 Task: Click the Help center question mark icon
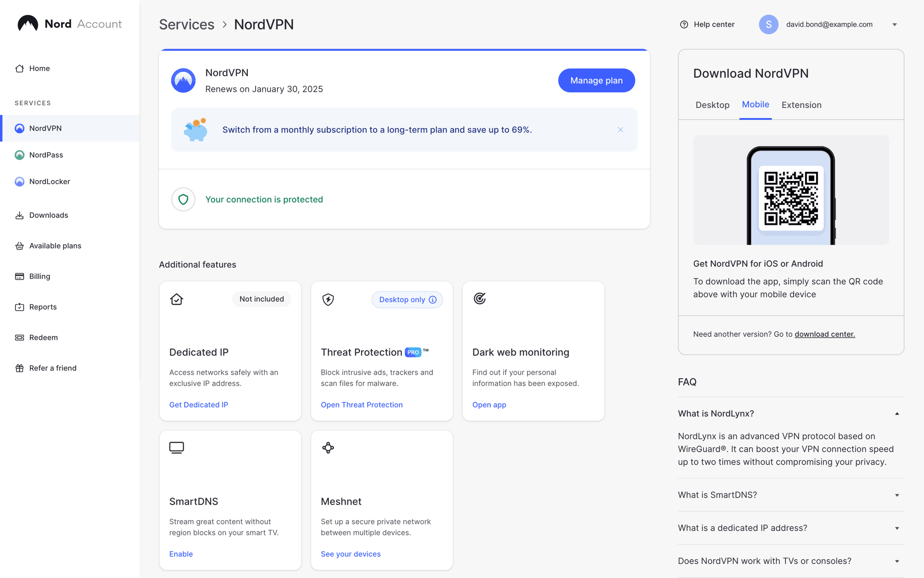coord(684,25)
